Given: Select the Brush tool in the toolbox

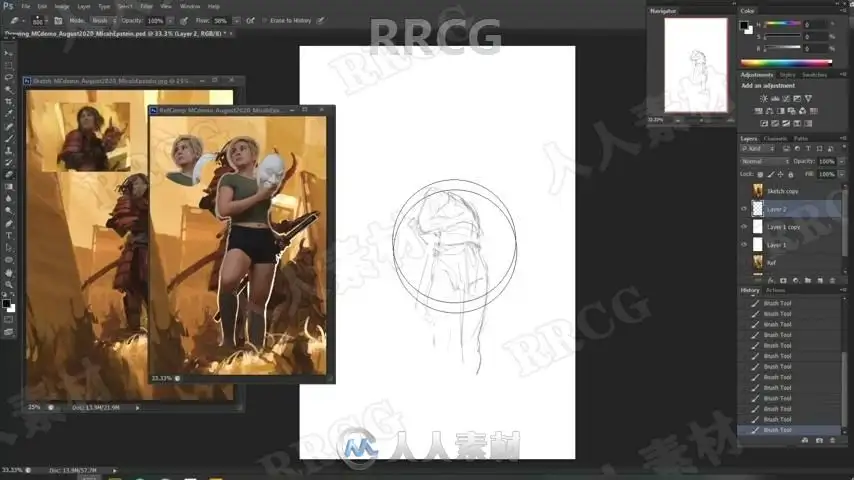Looking at the screenshot, I should point(9,138).
